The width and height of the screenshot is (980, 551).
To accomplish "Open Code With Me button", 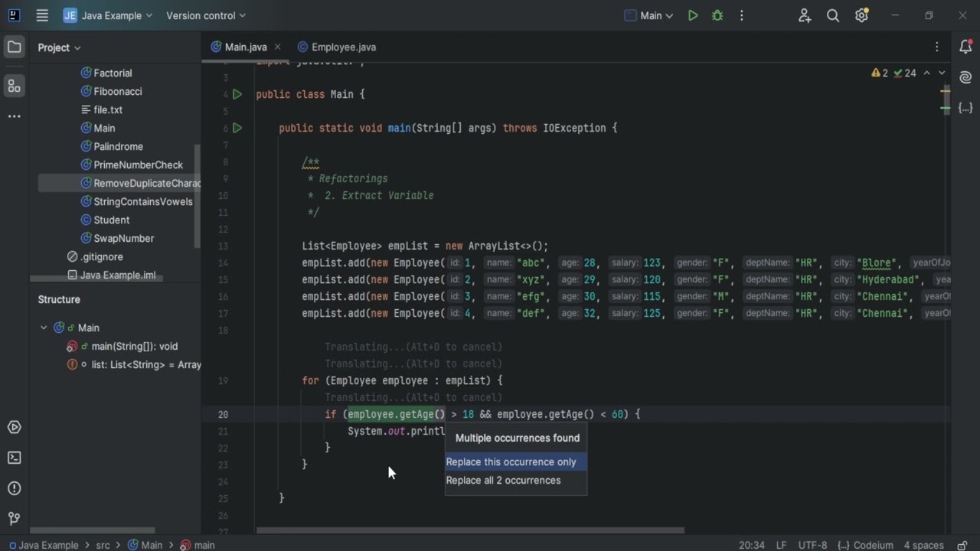I will point(805,15).
